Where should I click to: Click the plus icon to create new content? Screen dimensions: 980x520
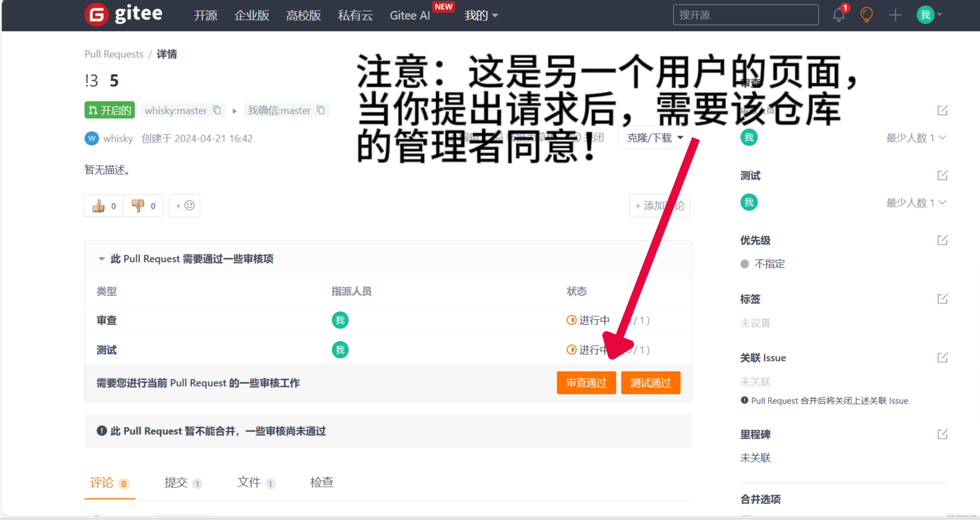(x=895, y=15)
